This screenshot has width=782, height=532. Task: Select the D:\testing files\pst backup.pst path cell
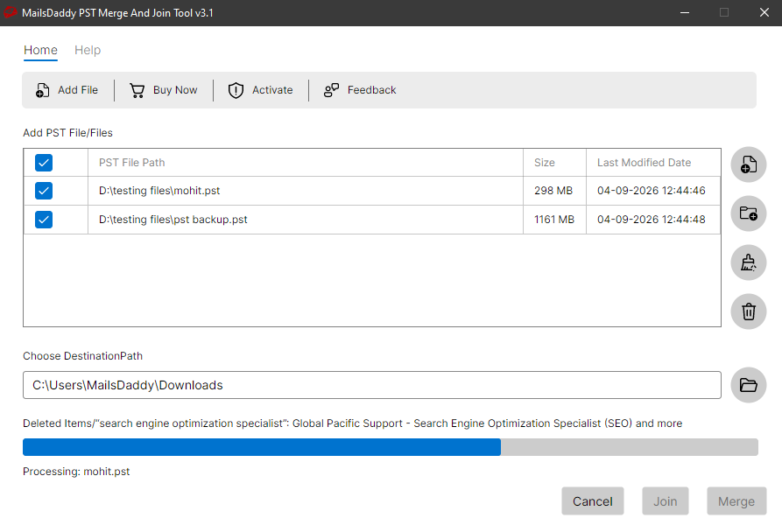click(x=306, y=220)
